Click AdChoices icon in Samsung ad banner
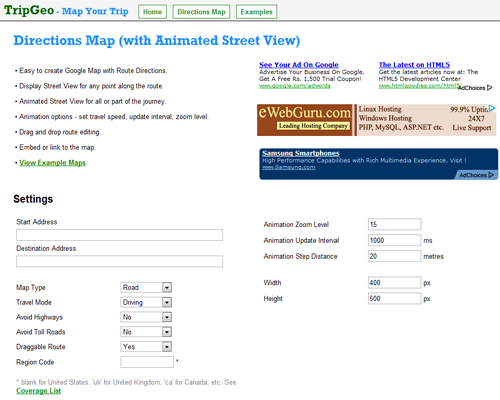The image size is (500, 400). pyautogui.click(x=491, y=175)
